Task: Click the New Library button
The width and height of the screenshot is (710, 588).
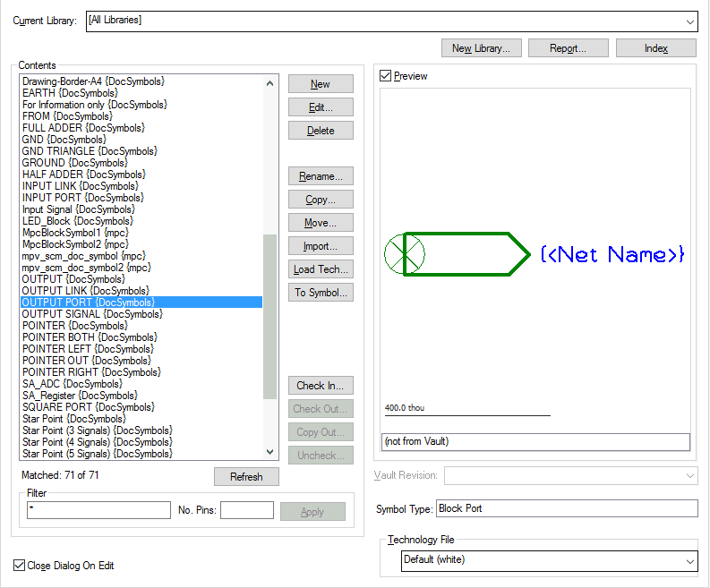Action: [x=480, y=48]
